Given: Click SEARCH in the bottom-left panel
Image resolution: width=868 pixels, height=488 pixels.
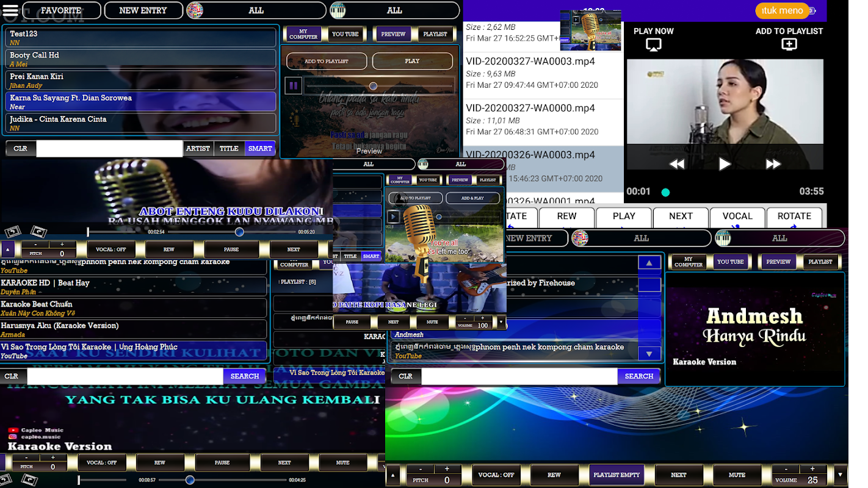Looking at the screenshot, I should pyautogui.click(x=245, y=376).
